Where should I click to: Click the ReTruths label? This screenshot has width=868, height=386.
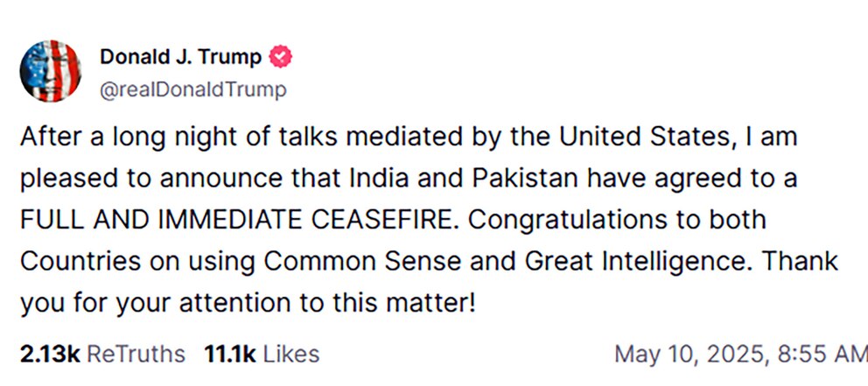click(136, 354)
